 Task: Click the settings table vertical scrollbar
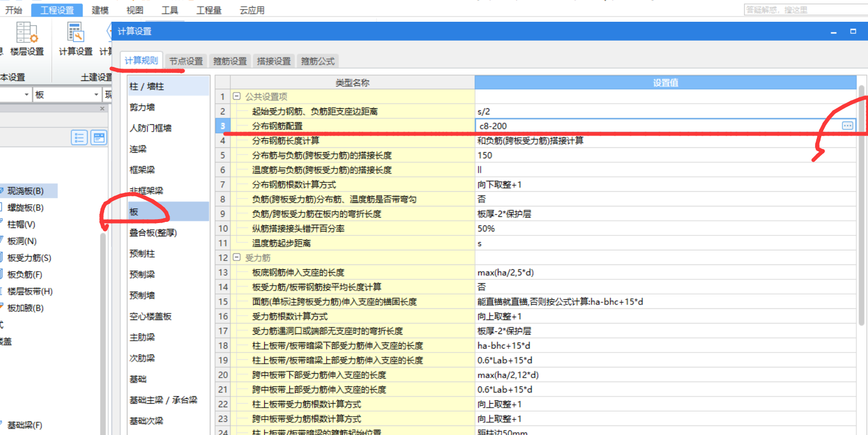(861, 206)
